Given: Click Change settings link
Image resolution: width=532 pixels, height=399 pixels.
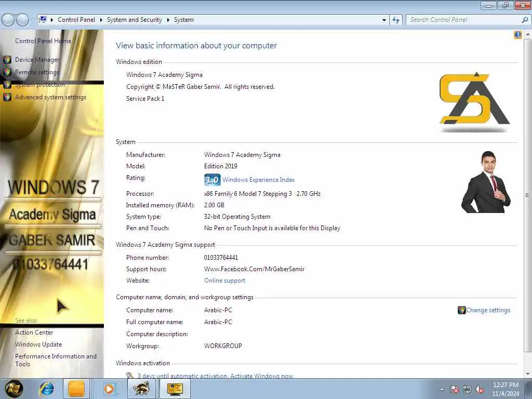Looking at the screenshot, I should [x=488, y=310].
